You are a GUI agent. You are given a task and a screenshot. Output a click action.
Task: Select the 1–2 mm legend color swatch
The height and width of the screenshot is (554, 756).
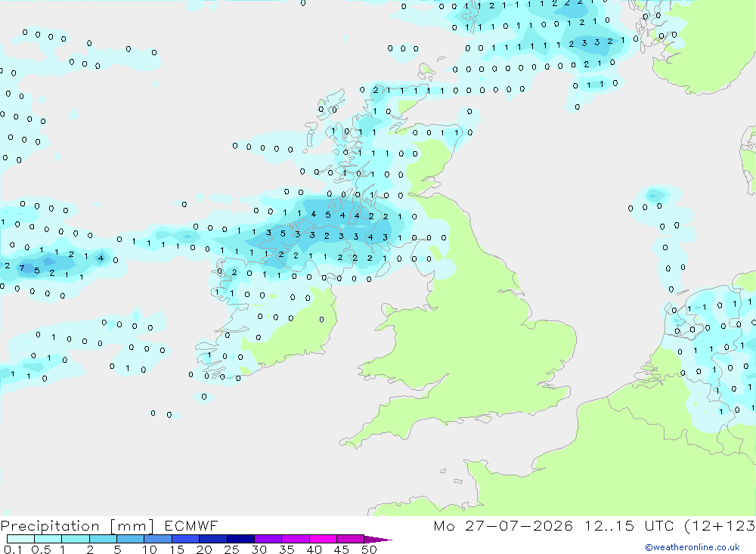(x=76, y=539)
